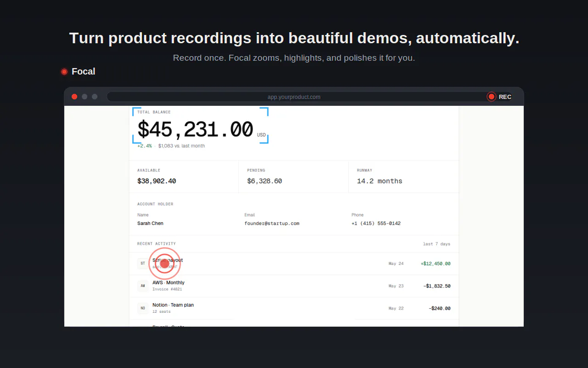Click the USD currency label
The height and width of the screenshot is (368, 588).
(x=261, y=135)
